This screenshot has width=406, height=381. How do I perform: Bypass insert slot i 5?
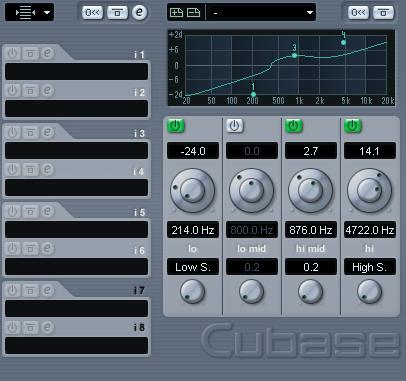tap(30, 211)
